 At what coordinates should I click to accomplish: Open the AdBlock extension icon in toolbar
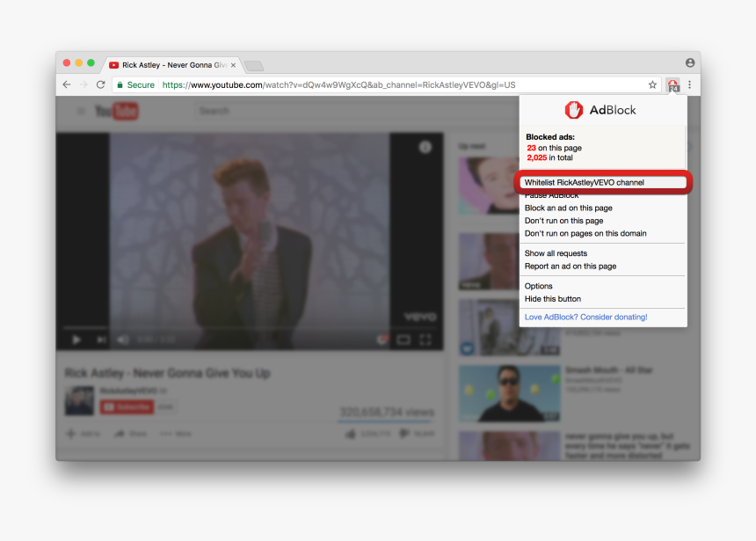click(x=673, y=85)
